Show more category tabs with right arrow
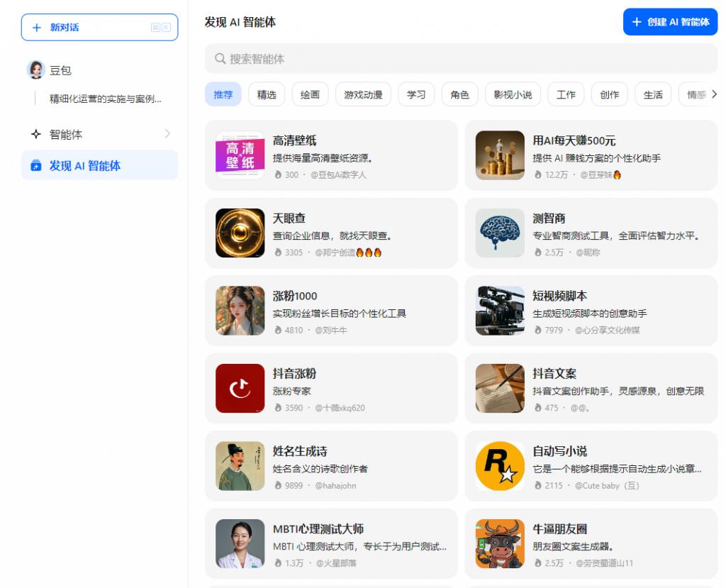The width and height of the screenshot is (726, 588). pyautogui.click(x=714, y=94)
